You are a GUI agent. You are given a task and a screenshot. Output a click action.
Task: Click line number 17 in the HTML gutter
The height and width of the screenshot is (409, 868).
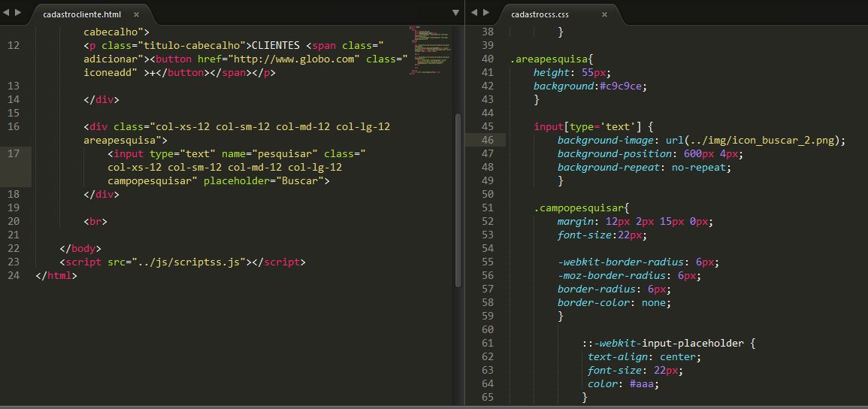pos(14,153)
